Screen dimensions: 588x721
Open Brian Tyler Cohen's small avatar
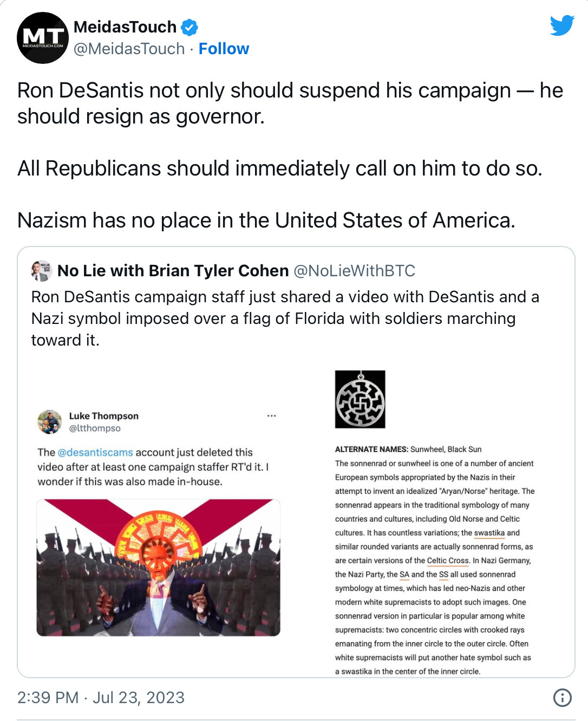tap(42, 271)
